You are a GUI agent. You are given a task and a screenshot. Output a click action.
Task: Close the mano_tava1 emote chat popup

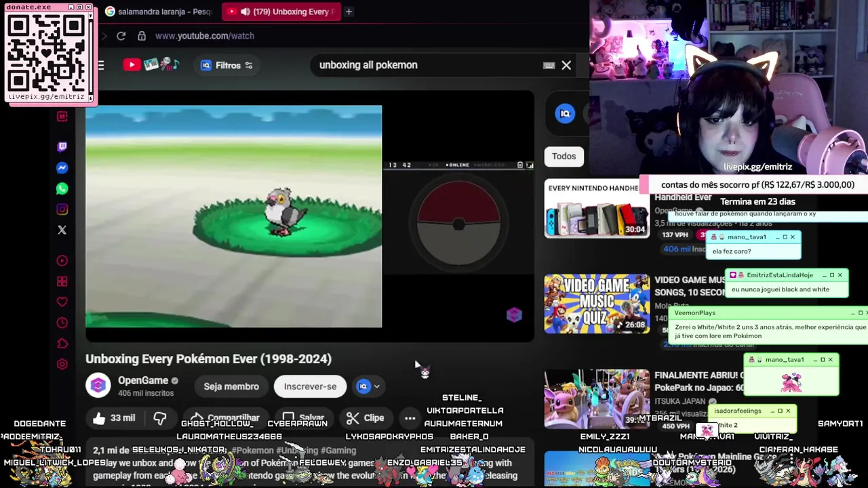tap(830, 360)
